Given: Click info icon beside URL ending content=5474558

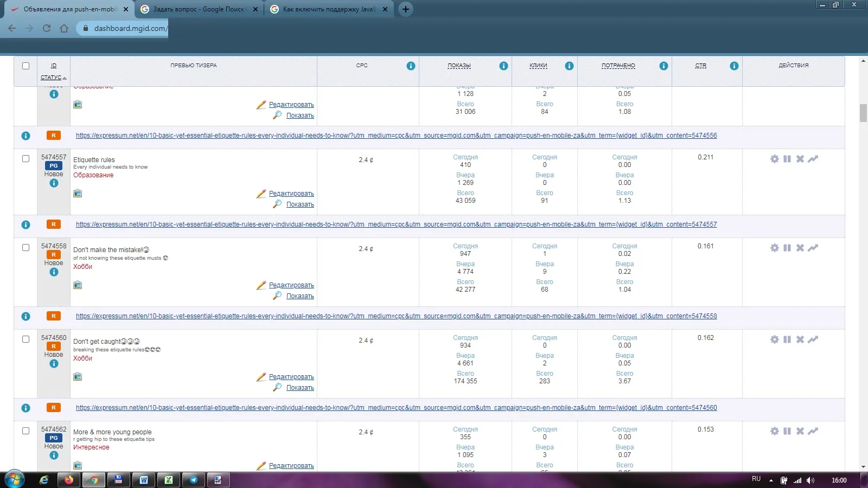Looking at the screenshot, I should point(25,316).
